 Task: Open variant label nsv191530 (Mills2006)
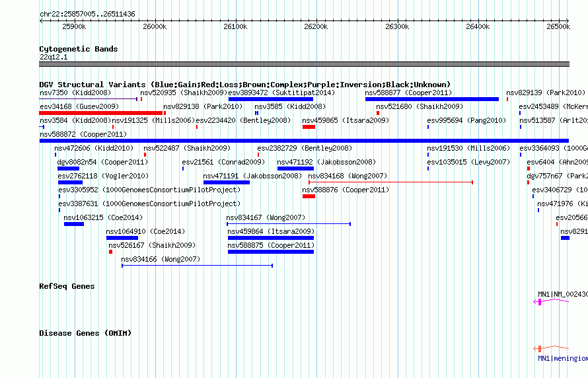(469, 148)
